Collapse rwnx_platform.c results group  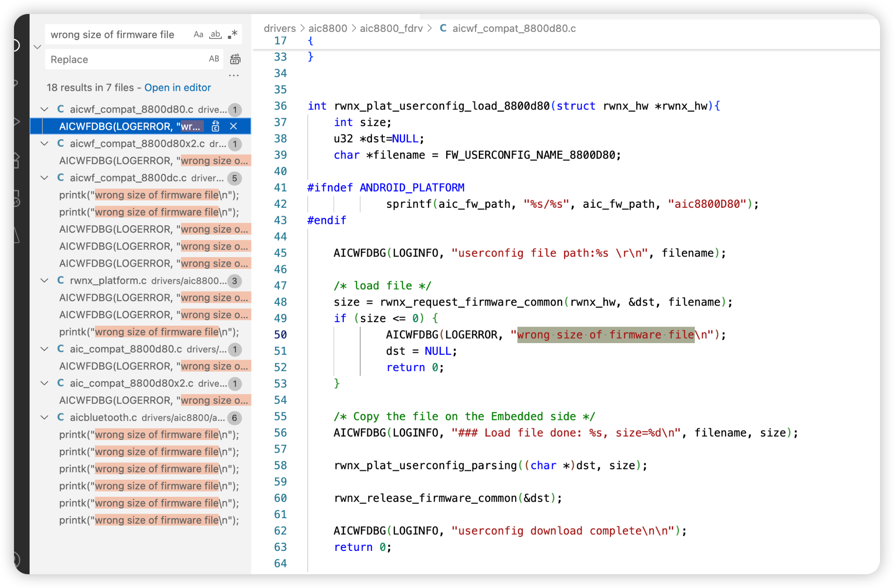45,281
